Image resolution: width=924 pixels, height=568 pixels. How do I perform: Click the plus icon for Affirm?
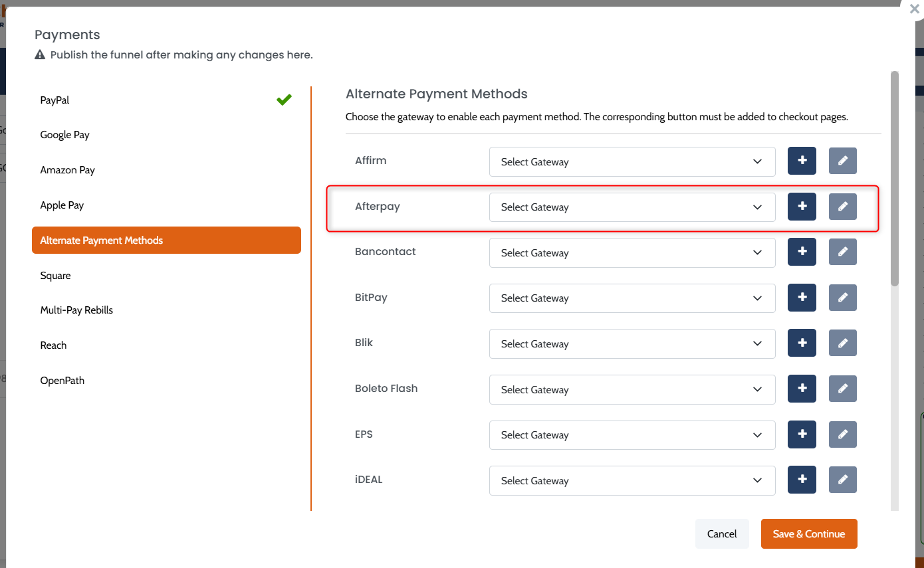pyautogui.click(x=802, y=161)
